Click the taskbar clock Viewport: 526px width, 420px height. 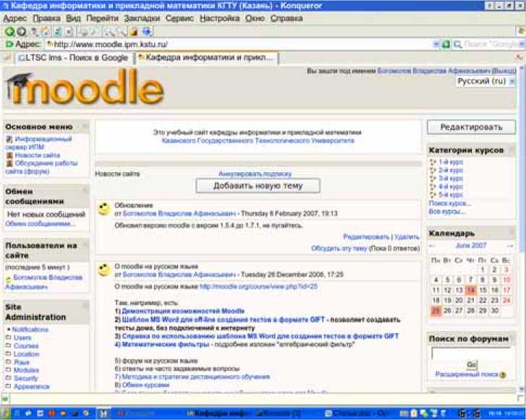[x=506, y=413]
